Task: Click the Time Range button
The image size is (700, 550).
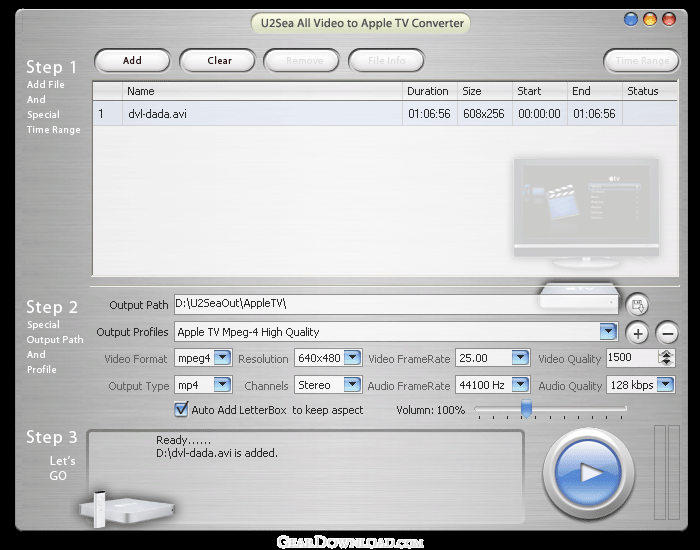Action: click(642, 61)
